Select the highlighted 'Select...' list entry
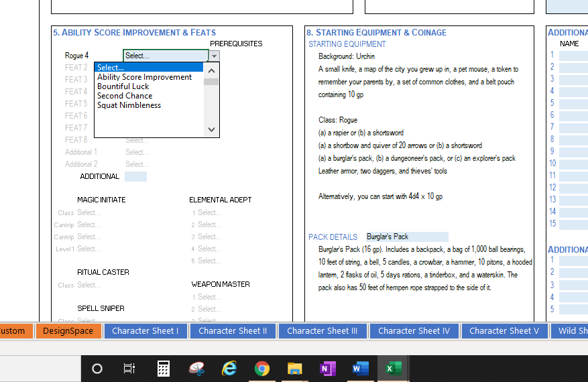The height and width of the screenshot is (382, 588). [149, 68]
